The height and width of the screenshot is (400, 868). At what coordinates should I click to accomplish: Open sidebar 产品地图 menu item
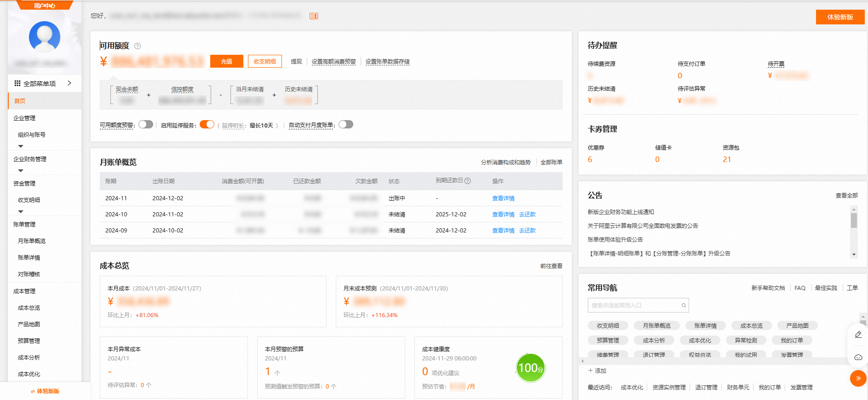pyautogui.click(x=29, y=325)
